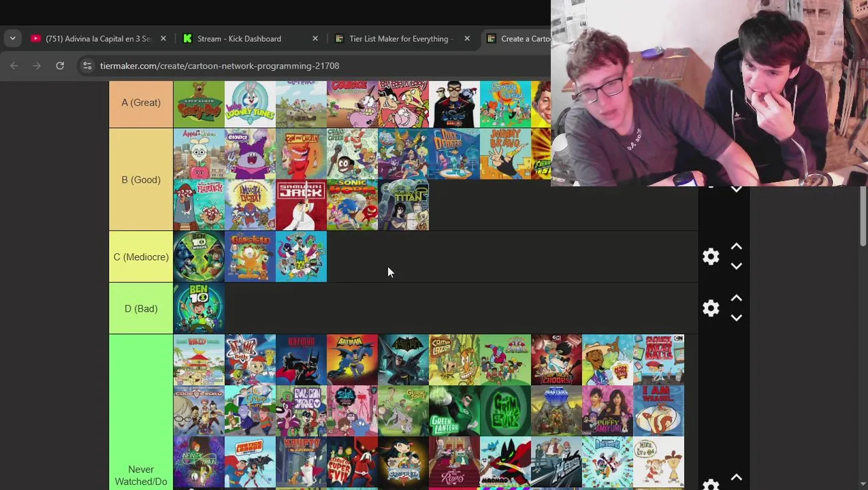The height and width of the screenshot is (490, 868).
Task: Select the Samurai Jack thumbnail
Action: click(301, 205)
